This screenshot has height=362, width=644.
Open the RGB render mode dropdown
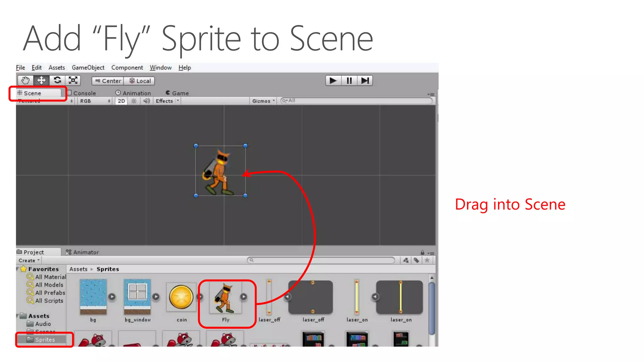tap(95, 101)
